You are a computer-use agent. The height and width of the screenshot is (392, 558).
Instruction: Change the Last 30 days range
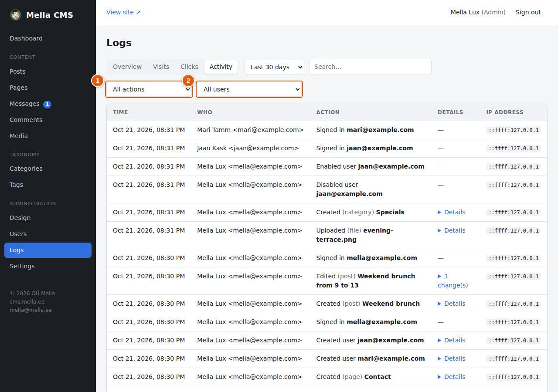[274, 67]
